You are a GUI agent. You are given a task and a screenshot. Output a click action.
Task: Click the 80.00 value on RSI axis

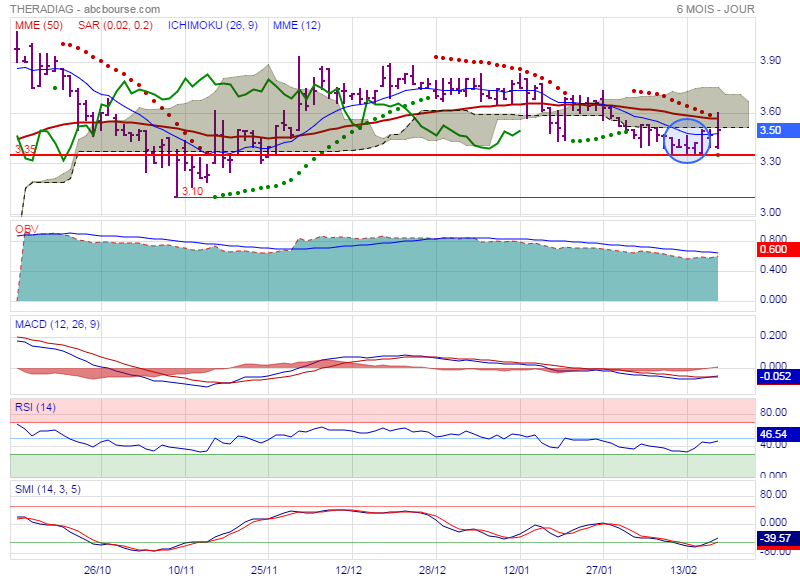click(x=773, y=412)
